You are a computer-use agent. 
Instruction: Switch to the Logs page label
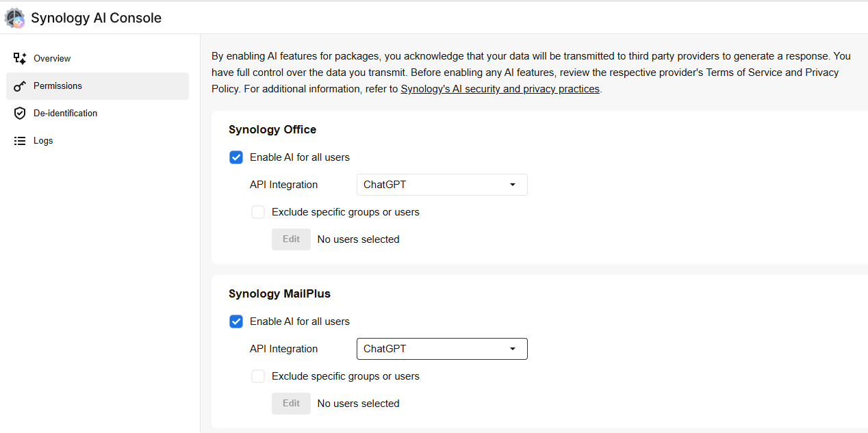43,140
